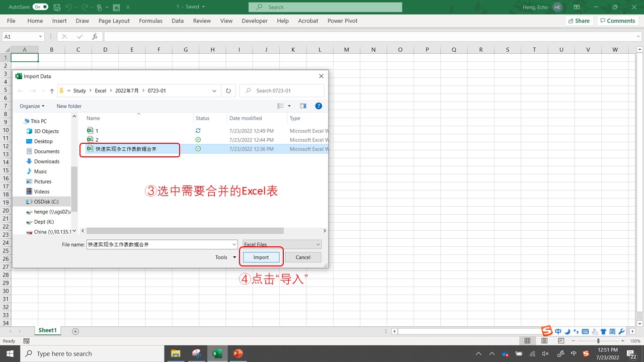This screenshot has width=644, height=362.
Task: Open the Excel Files type dropdown
Action: (x=282, y=244)
